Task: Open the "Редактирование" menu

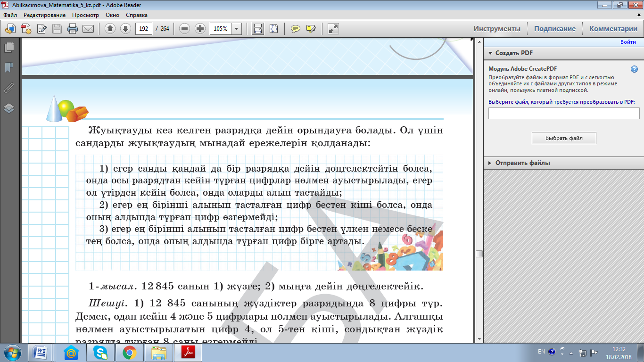Action: (45, 15)
